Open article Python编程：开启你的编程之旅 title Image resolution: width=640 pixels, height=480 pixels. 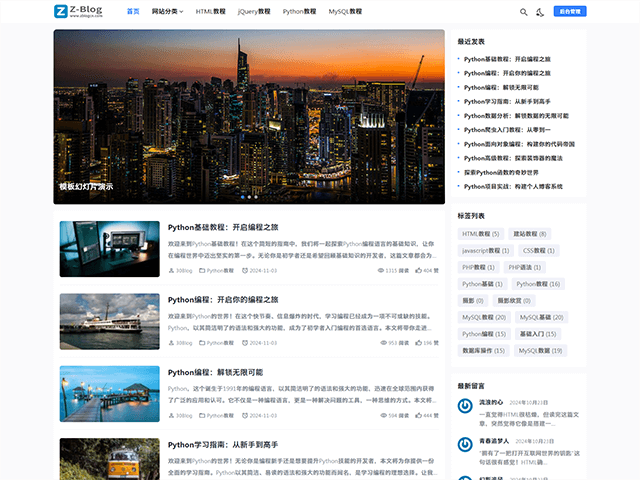coord(223,300)
